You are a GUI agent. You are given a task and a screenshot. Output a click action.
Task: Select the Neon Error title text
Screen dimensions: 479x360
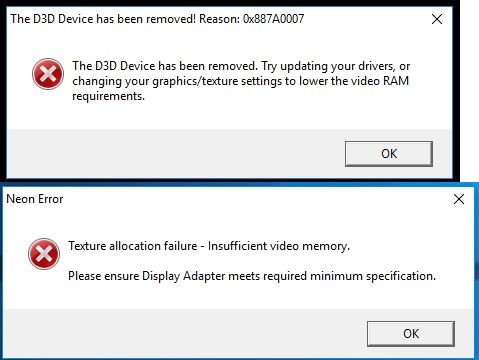pos(35,199)
